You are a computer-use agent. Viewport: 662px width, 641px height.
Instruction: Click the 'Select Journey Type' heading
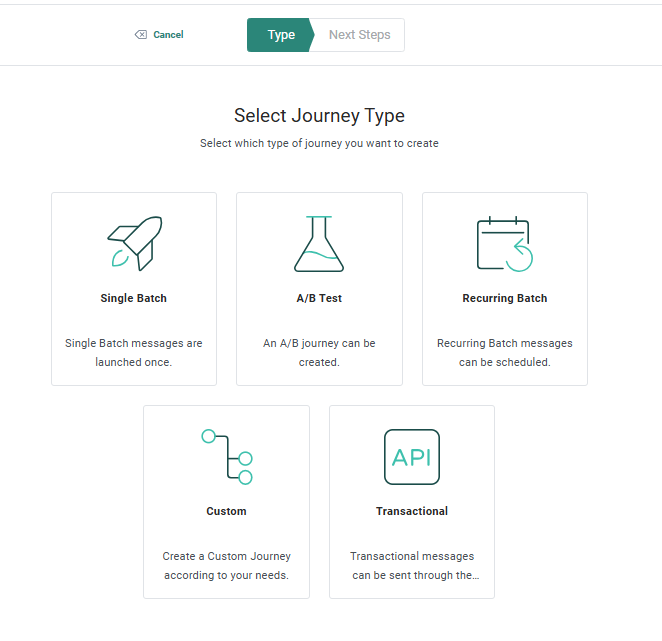[x=319, y=116]
